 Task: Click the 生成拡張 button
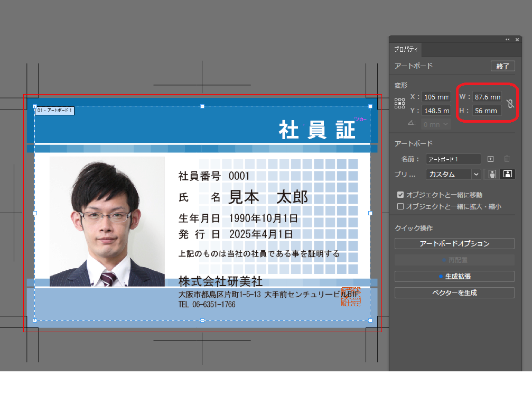[453, 277]
